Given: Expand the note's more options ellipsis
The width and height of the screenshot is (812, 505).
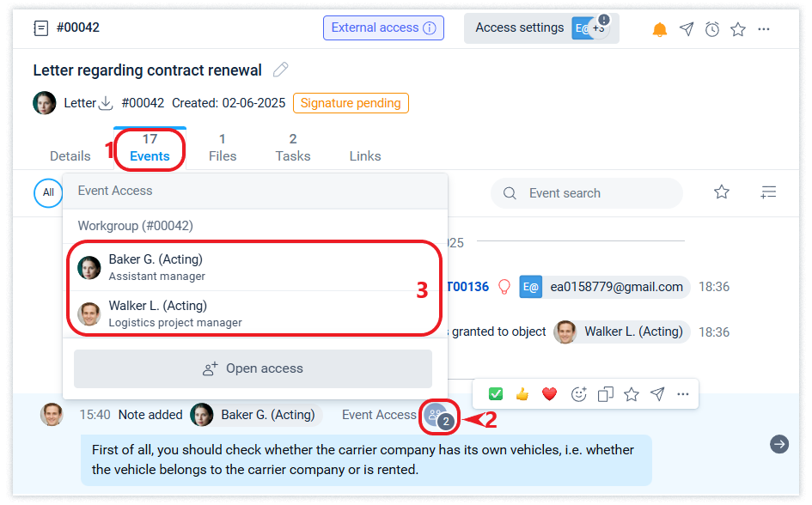Looking at the screenshot, I should click(x=683, y=394).
